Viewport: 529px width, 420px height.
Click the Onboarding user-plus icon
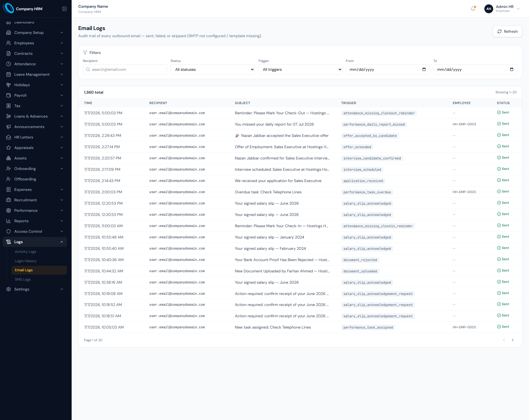point(9,169)
